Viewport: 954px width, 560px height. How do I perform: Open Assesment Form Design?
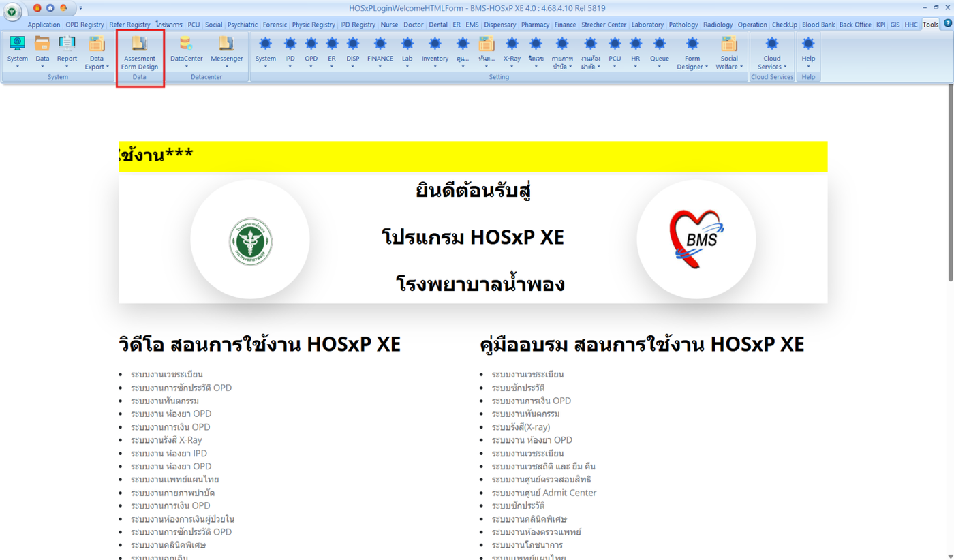pos(140,53)
